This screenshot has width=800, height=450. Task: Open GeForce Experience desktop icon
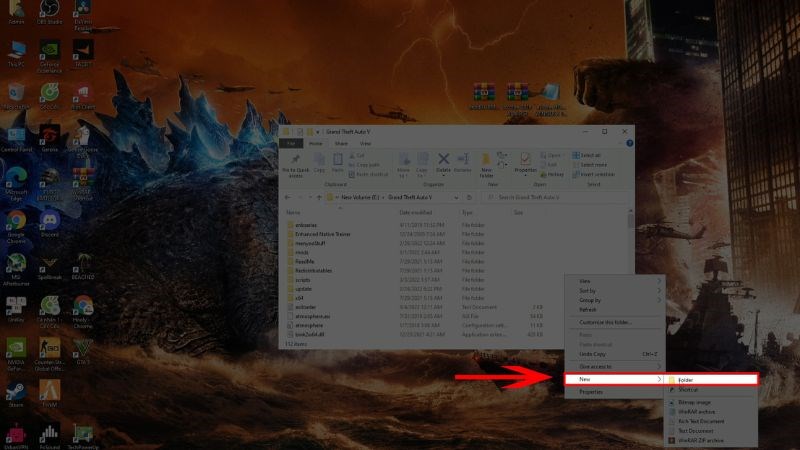[49, 57]
